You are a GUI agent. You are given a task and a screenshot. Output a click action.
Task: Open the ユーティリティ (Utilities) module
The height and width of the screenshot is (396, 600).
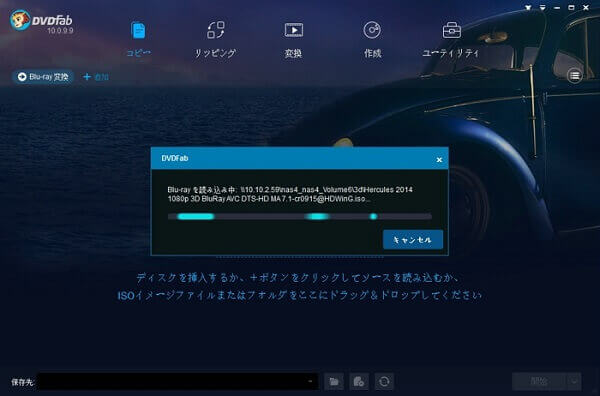coord(451,39)
